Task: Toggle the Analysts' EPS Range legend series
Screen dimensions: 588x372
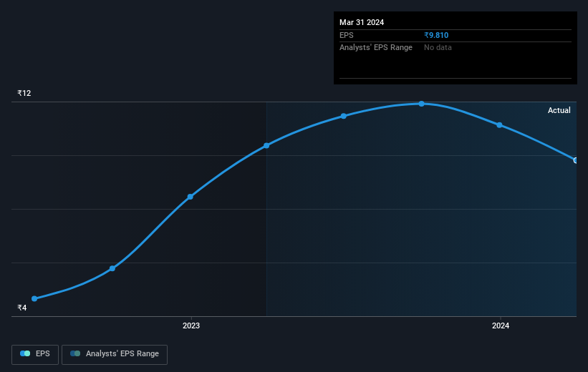Action: coord(115,354)
